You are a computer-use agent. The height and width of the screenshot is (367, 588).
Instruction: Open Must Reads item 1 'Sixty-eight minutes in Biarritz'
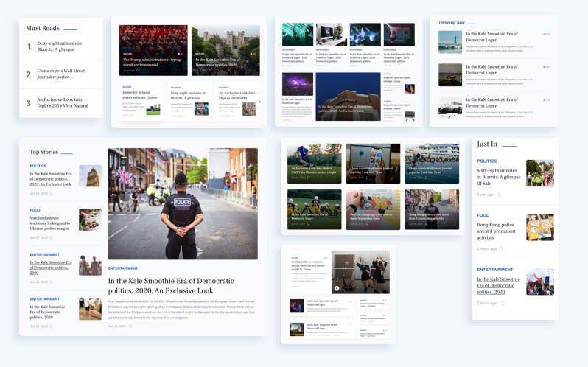pos(60,46)
